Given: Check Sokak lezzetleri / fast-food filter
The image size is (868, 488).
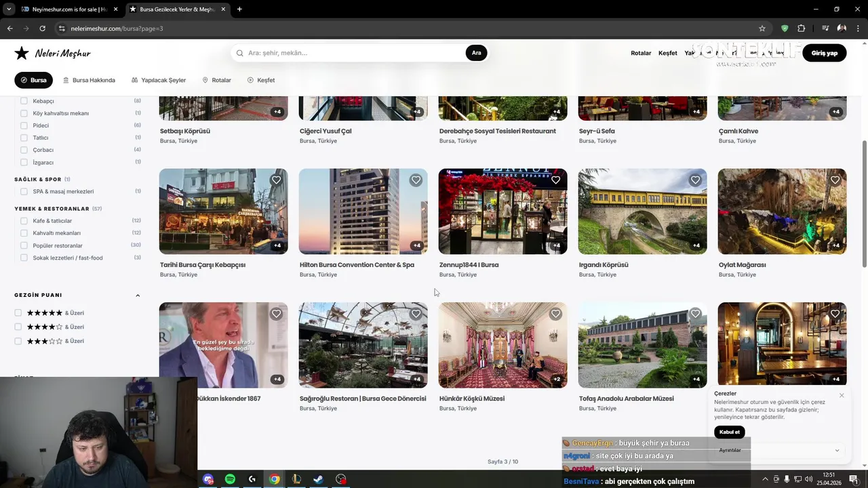Looking at the screenshot, I should [24, 258].
